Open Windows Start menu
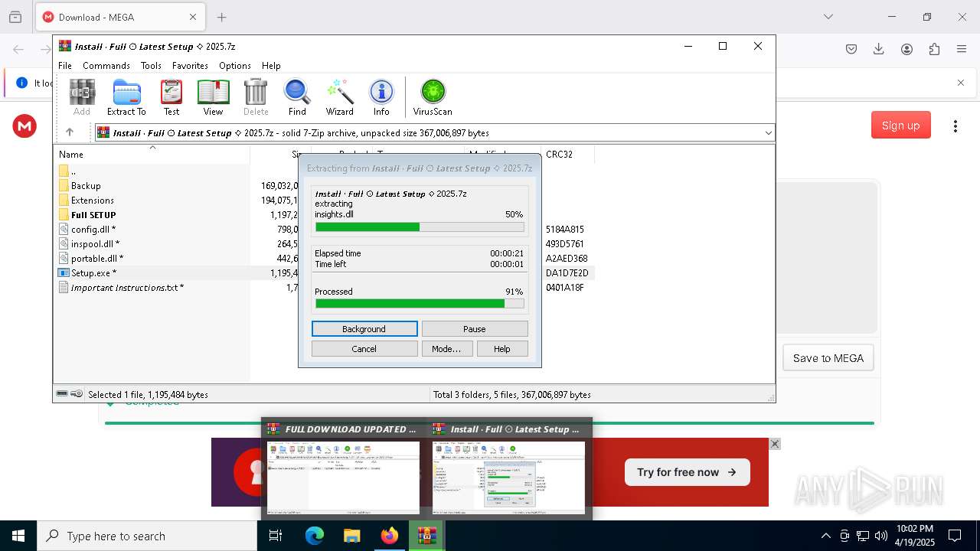Viewport: 980px width, 551px height. (x=18, y=536)
